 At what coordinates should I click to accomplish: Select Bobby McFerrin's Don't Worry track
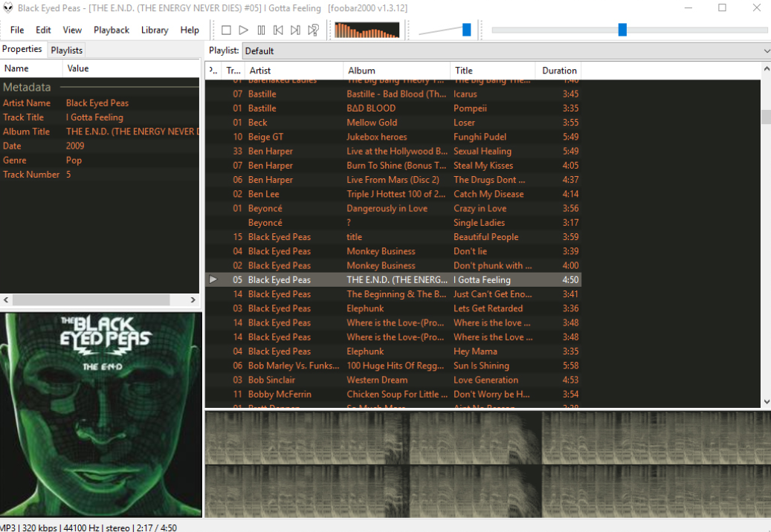click(x=393, y=394)
